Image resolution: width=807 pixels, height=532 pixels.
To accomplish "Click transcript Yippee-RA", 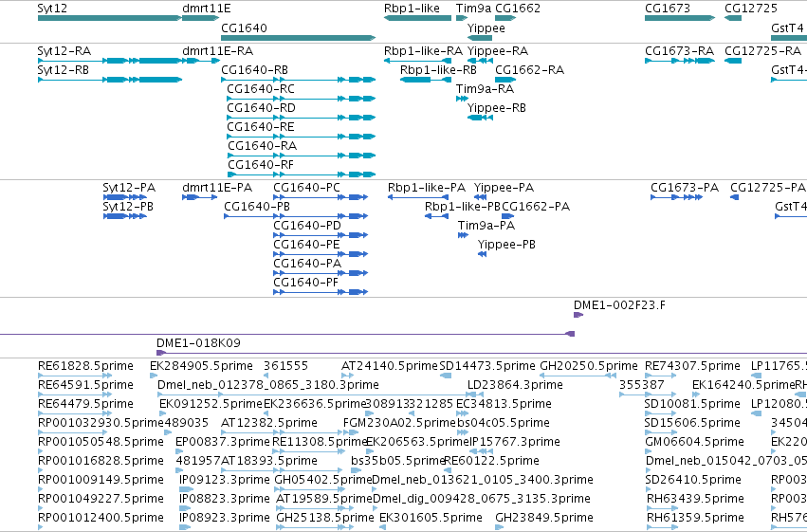I will (x=480, y=61).
